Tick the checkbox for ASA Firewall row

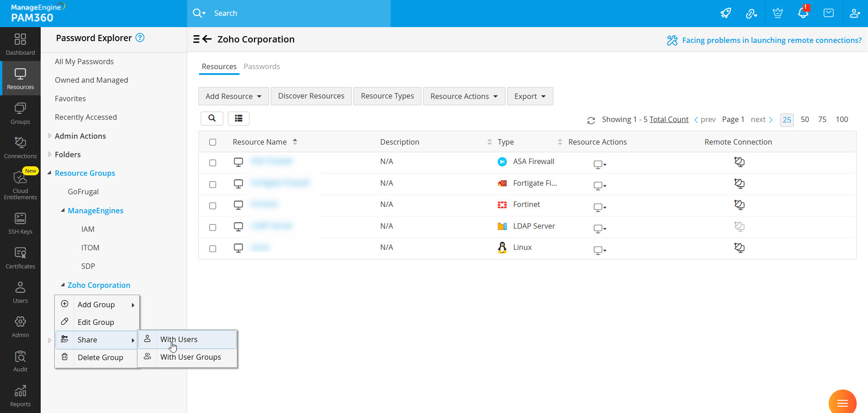212,163
